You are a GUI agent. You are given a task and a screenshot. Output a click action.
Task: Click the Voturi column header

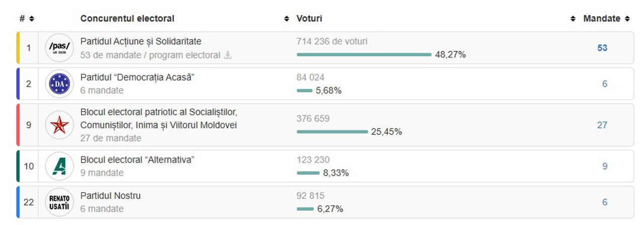[309, 19]
